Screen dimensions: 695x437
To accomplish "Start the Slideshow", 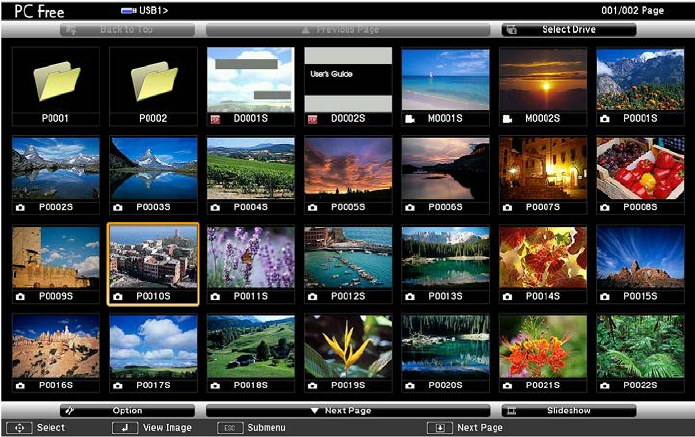I will 569,411.
